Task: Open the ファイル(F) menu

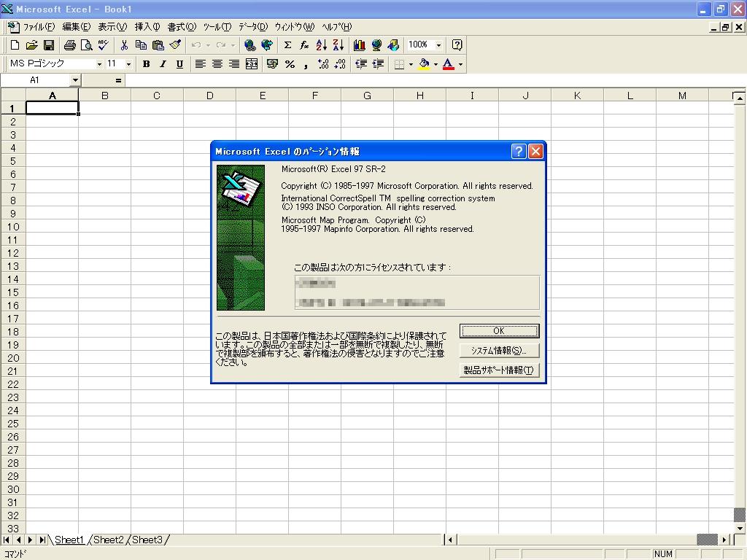Action: tap(39, 27)
